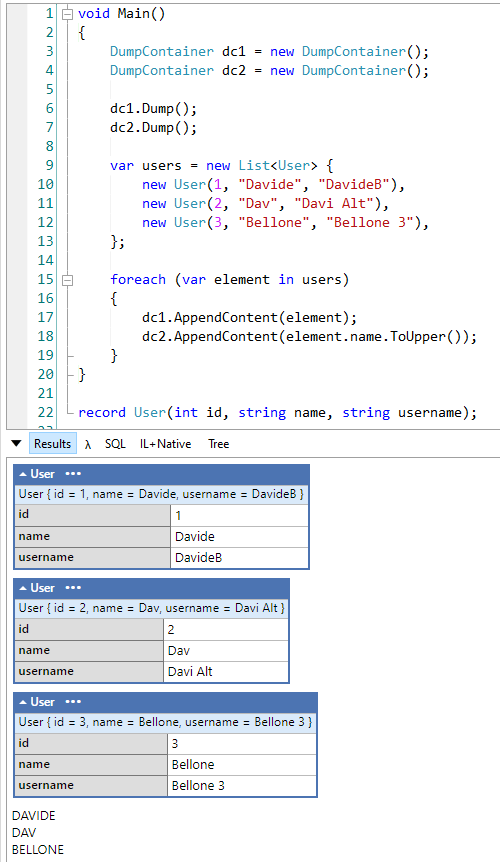The height and width of the screenshot is (862, 500).
Task: Click the 'Davide' name value cell
Action: [x=240, y=537]
